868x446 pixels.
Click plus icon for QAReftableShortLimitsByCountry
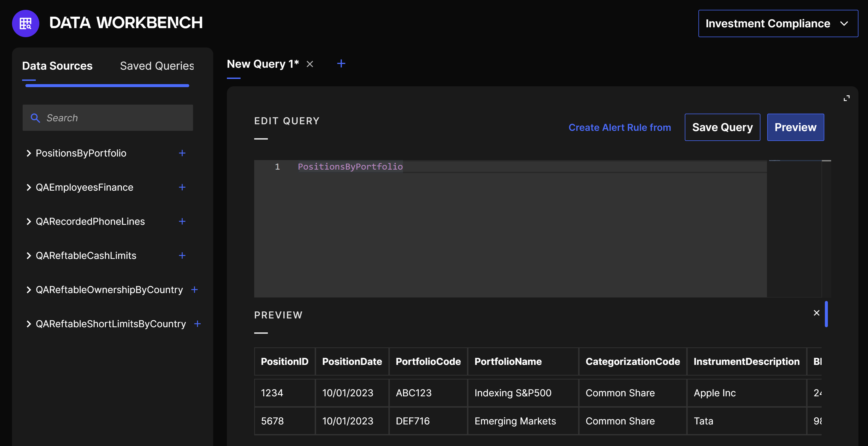click(197, 324)
